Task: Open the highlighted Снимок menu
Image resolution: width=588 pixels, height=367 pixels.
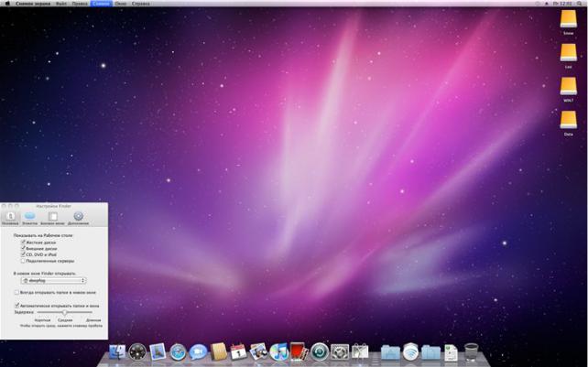Action: point(102,4)
